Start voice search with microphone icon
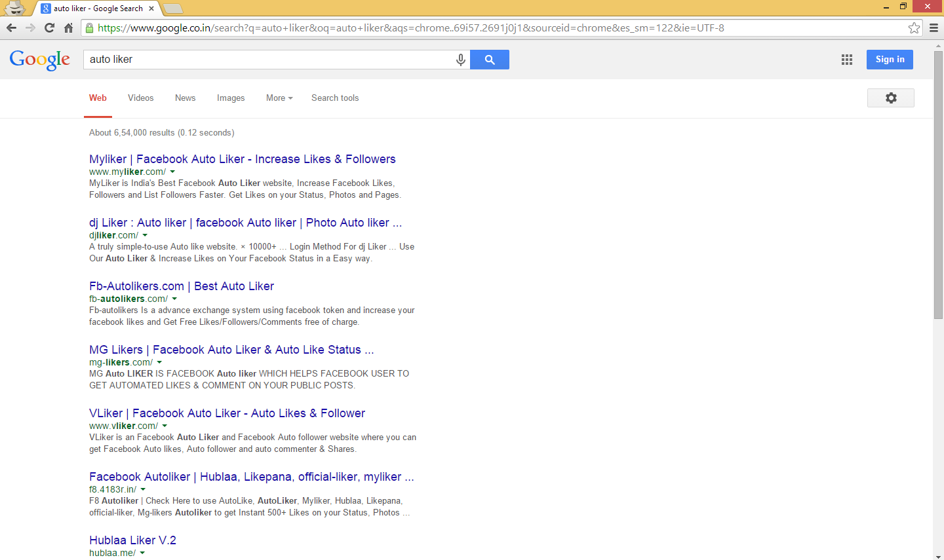The width and height of the screenshot is (944, 560). coord(461,60)
